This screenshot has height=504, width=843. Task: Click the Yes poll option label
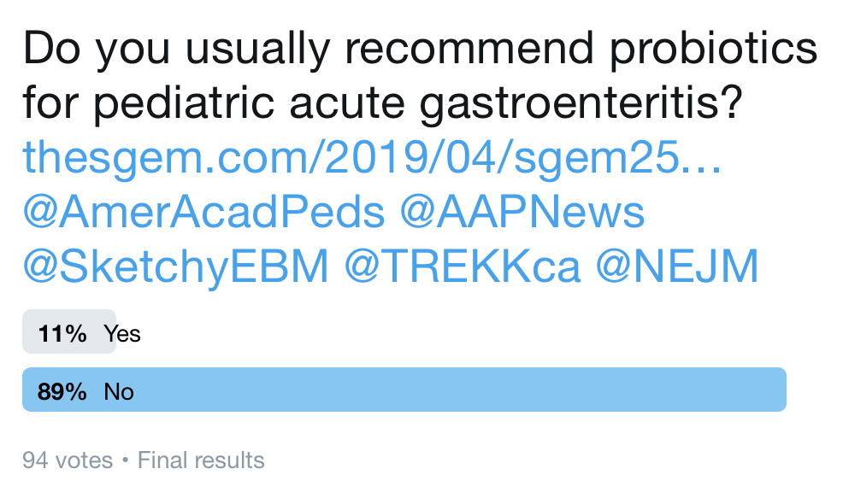point(122,334)
